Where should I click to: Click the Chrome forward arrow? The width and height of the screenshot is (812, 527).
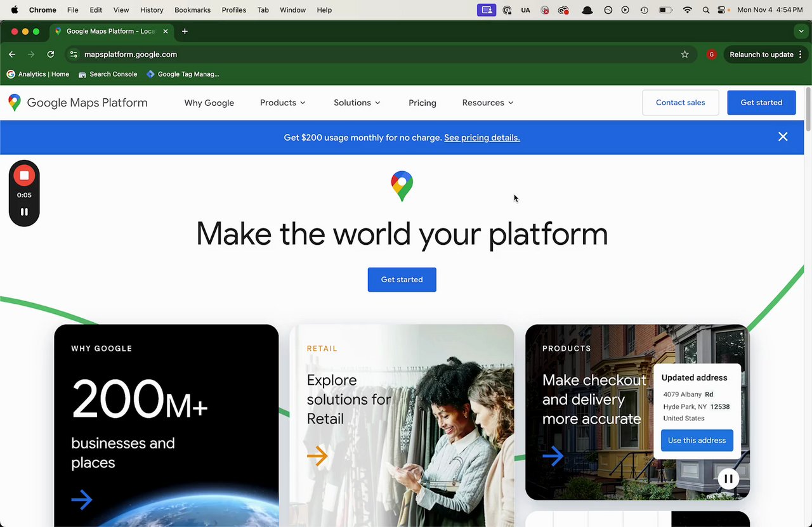tap(31, 55)
